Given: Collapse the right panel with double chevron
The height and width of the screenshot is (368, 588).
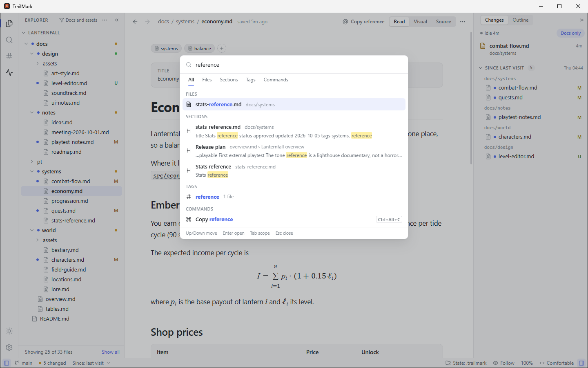Looking at the screenshot, I should pyautogui.click(x=581, y=20).
